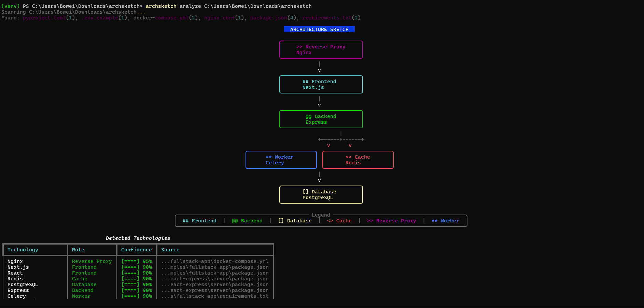Image resolution: width=644 pixels, height=308 pixels.
Task: Click the Technology column header
Action: coord(23,250)
